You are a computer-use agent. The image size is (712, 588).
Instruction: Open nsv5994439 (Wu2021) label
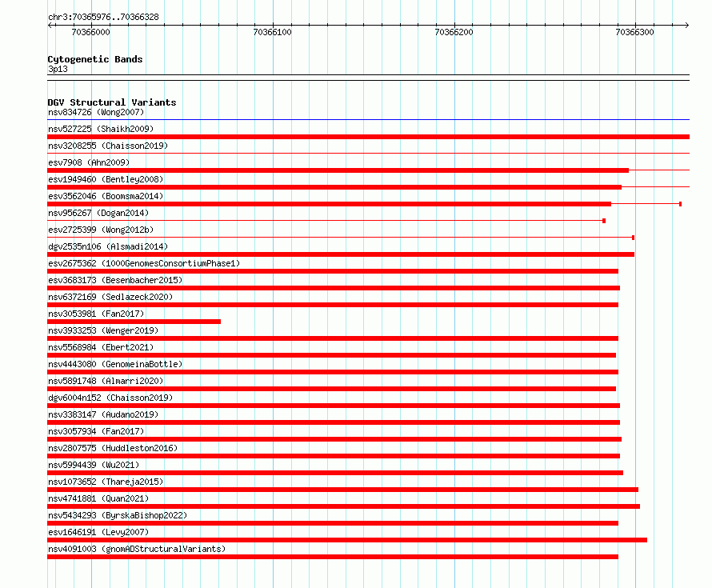(x=94, y=465)
